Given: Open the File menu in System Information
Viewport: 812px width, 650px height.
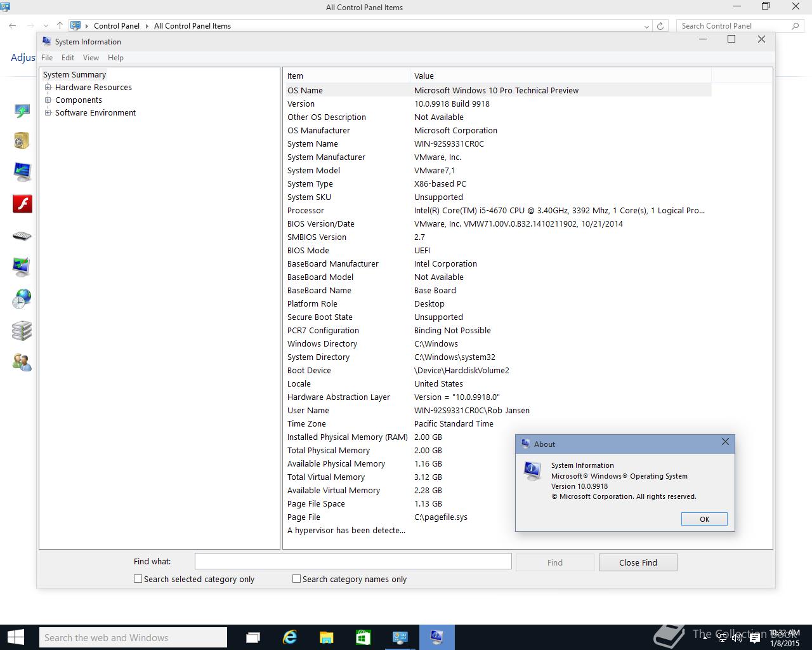Looking at the screenshot, I should (47, 58).
